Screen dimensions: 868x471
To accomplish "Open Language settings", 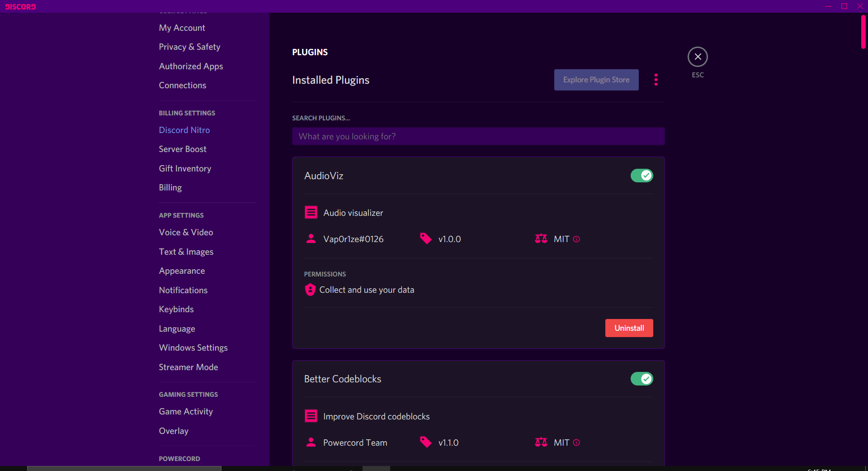I will coord(177,328).
